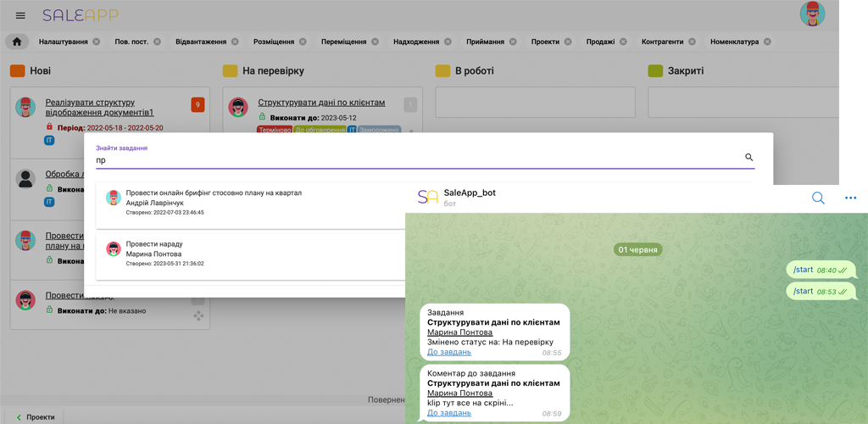Click the Терміново tag
868x424 pixels.
click(x=275, y=131)
